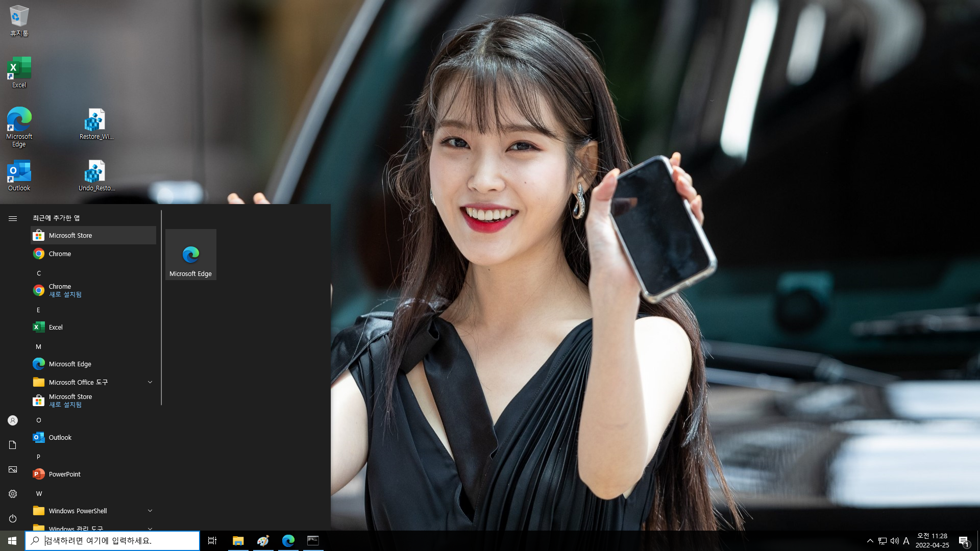This screenshot has height=551, width=980.
Task: Show hidden system tray icons
Action: [870, 541]
